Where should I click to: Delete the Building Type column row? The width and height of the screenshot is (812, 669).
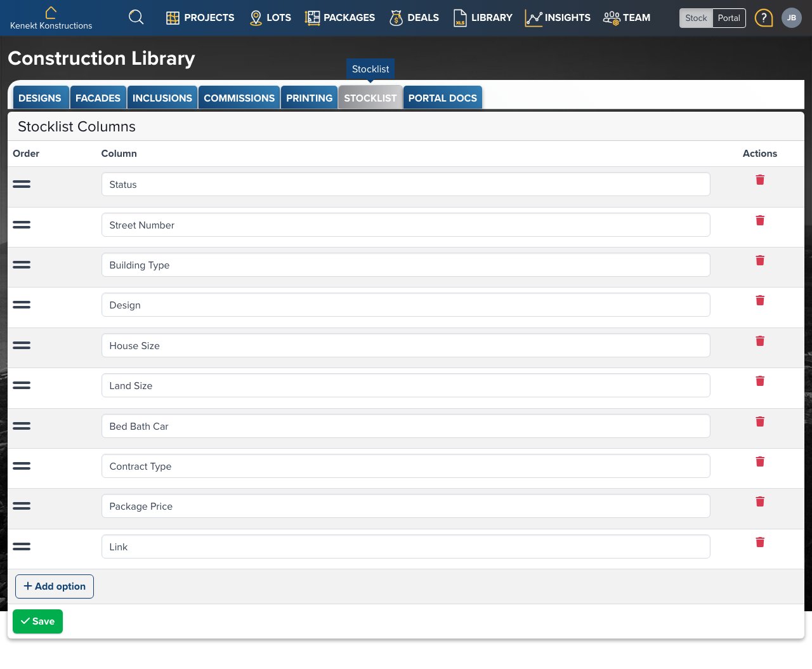760,260
